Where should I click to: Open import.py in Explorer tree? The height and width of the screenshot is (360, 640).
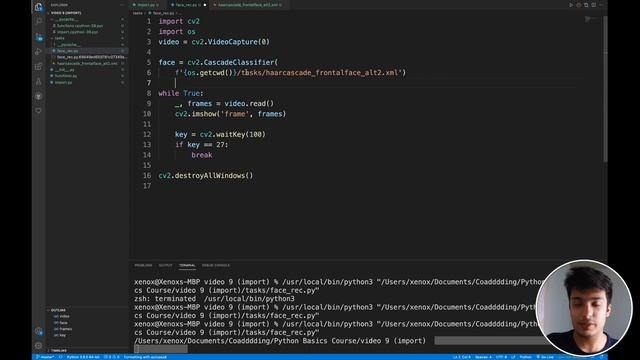tap(87, 82)
